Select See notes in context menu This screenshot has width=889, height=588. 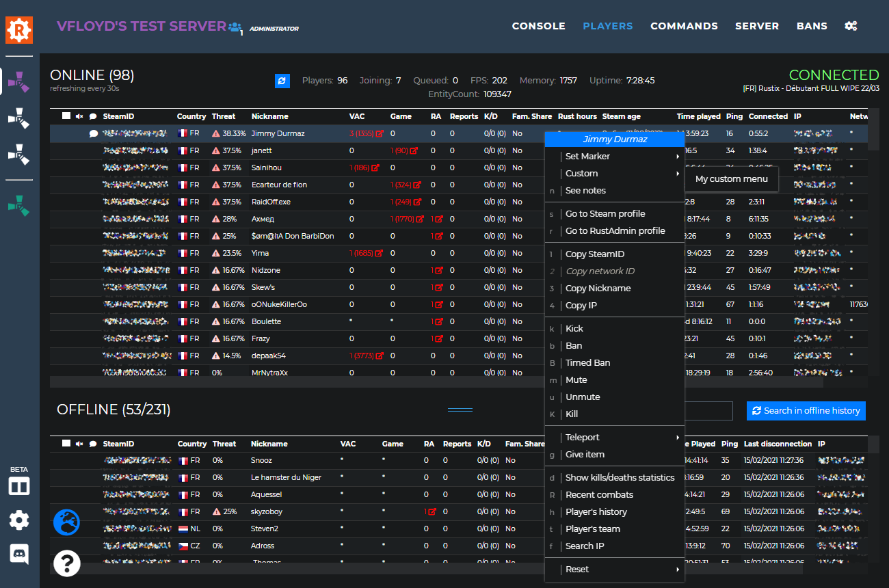(x=615, y=191)
